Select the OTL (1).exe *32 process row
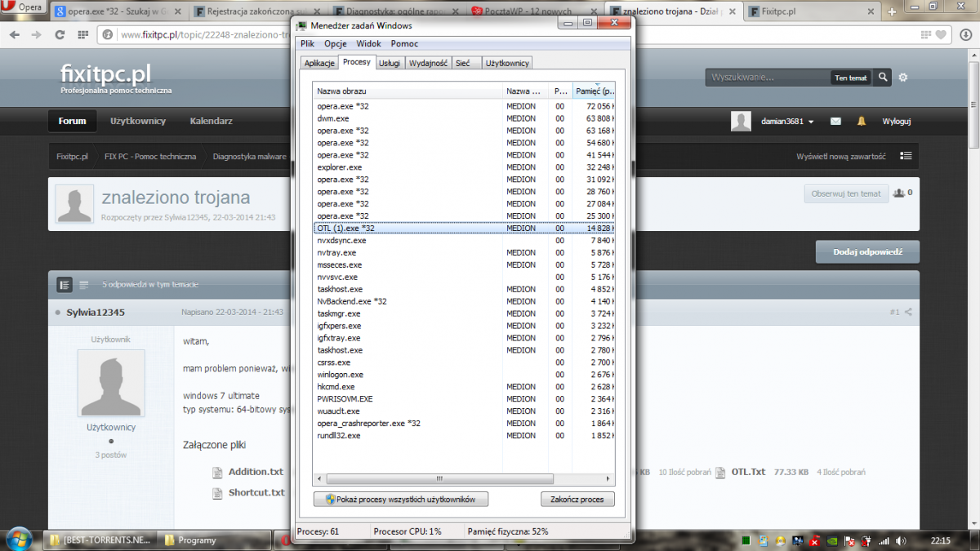This screenshot has width=980, height=551. [x=464, y=229]
